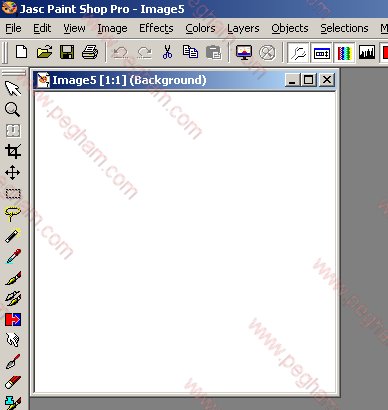Click the New file toolbar icon
This screenshot has width=388, height=410.
click(22, 52)
